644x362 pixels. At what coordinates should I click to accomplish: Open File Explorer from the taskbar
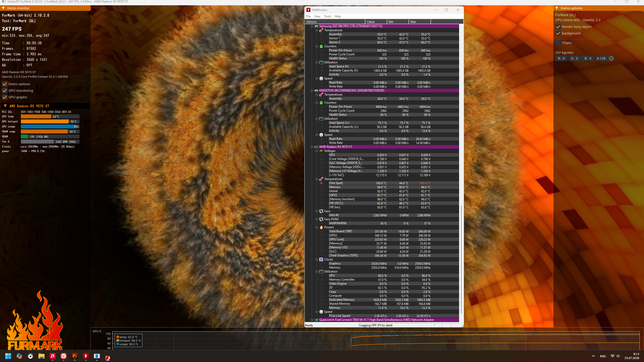[41, 356]
